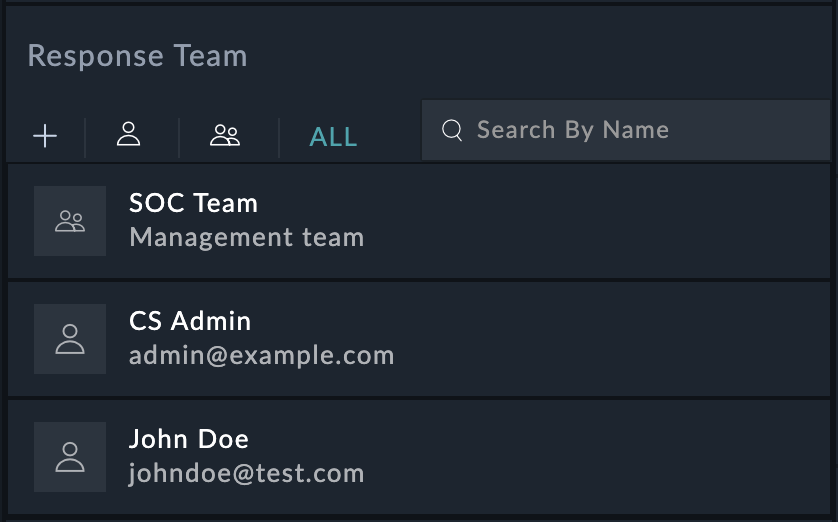Image resolution: width=838 pixels, height=522 pixels.
Task: Filter list by teams group icon
Action: point(225,136)
